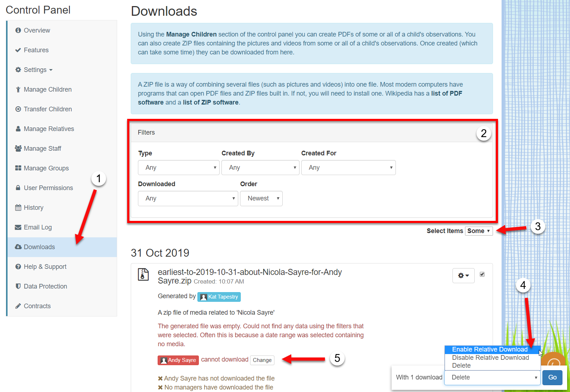Click the History calendar icon

click(18, 208)
